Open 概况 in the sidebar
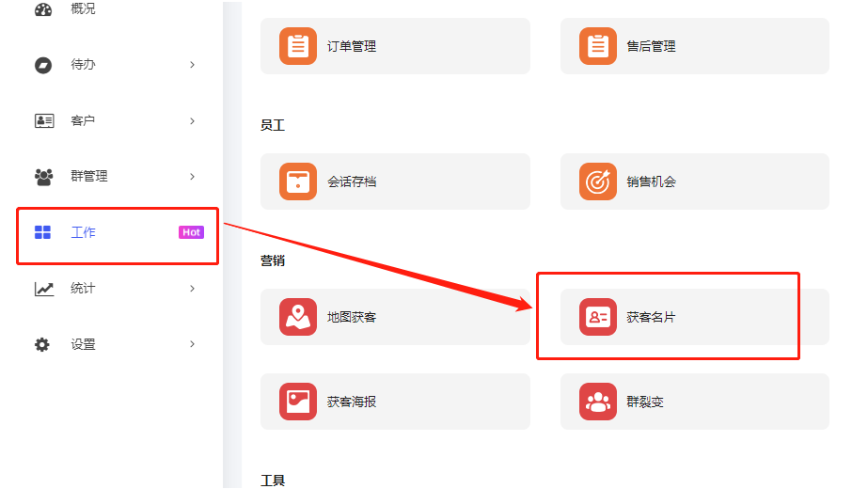 coord(83,8)
